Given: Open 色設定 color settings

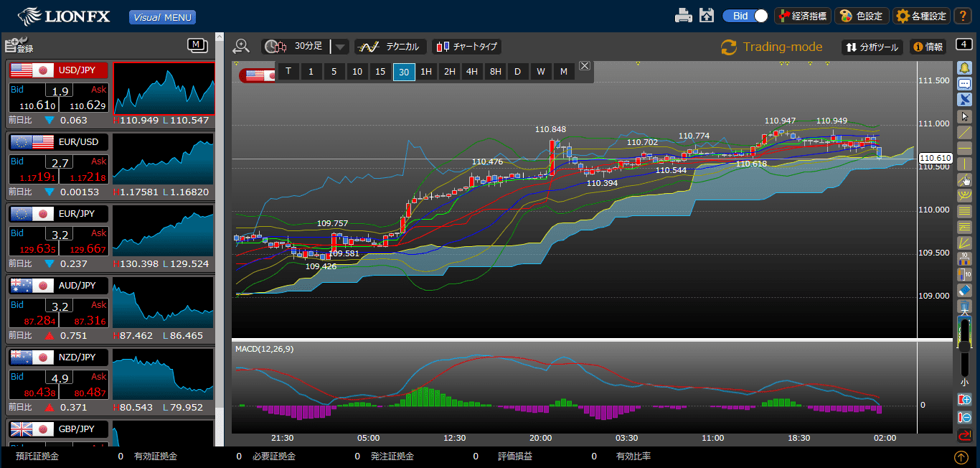Looking at the screenshot, I should pos(862,16).
